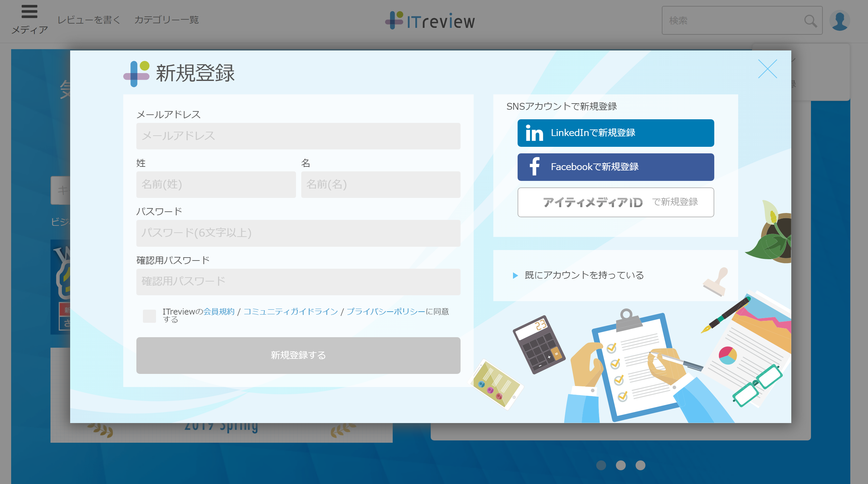Click the search magnifier icon
The height and width of the screenshot is (484, 868).
[810, 21]
